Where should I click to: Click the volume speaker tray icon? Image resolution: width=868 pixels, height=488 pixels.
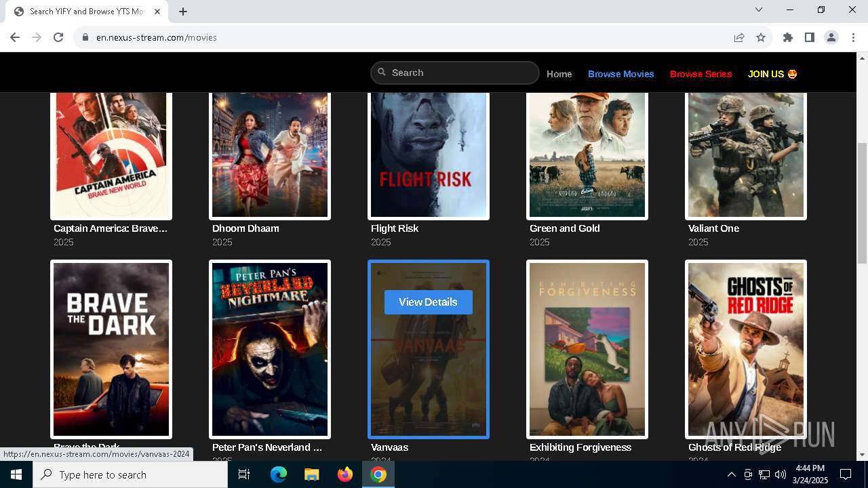click(781, 474)
